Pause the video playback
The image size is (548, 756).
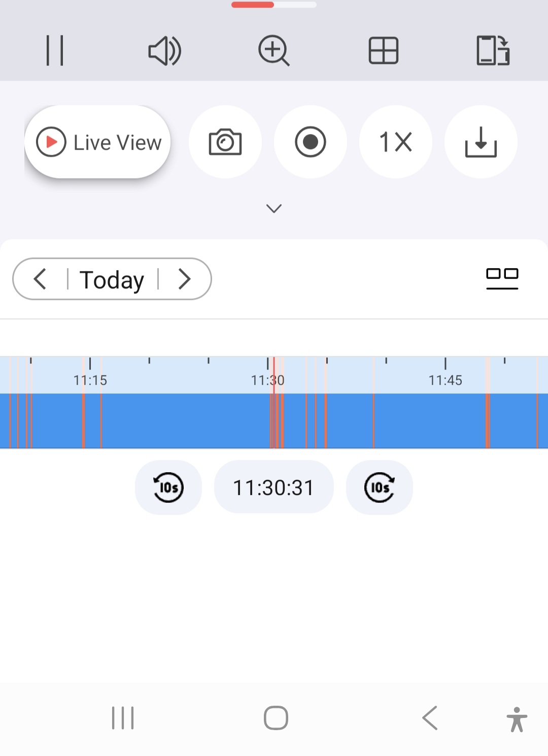click(55, 50)
